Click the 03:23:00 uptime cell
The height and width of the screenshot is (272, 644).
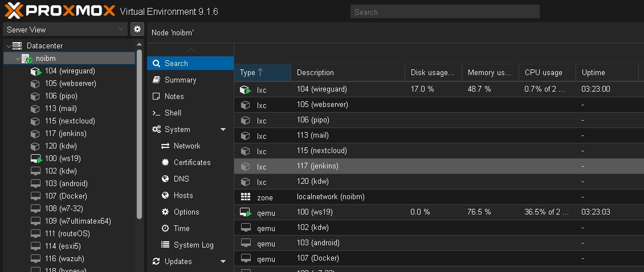[x=596, y=89]
